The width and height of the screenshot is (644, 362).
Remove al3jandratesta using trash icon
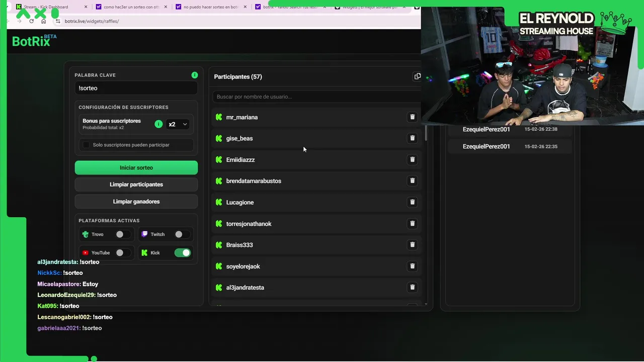pos(412,287)
